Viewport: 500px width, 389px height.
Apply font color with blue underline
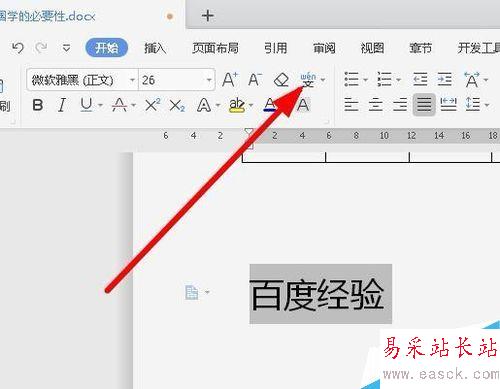[269, 105]
